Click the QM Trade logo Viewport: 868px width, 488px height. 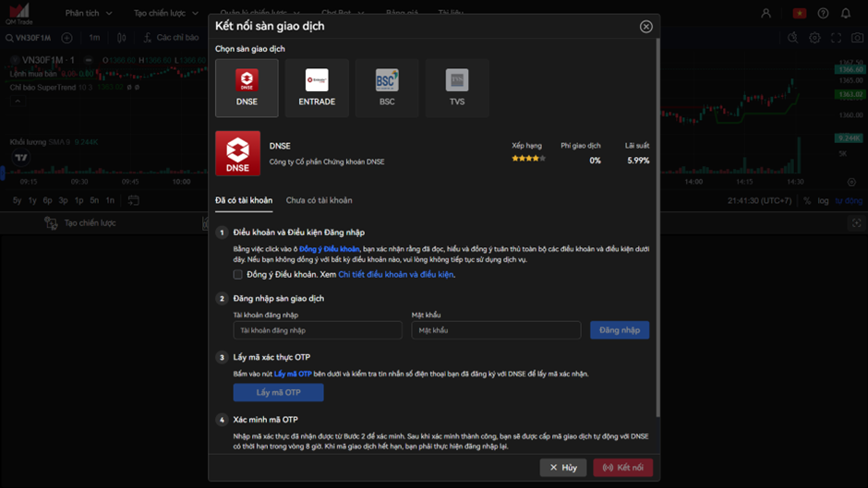(18, 13)
